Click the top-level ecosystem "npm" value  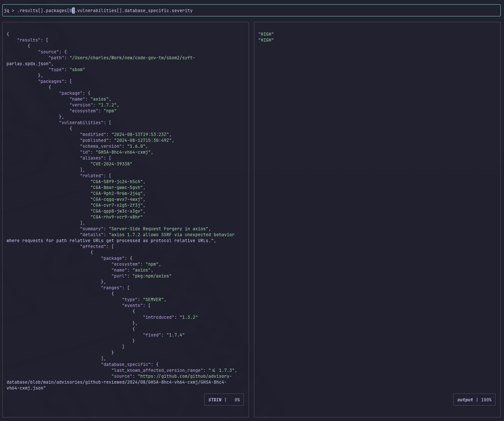click(110, 111)
